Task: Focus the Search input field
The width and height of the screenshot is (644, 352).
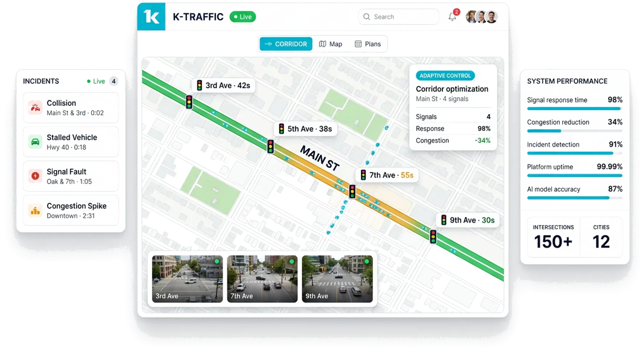Action: (399, 17)
